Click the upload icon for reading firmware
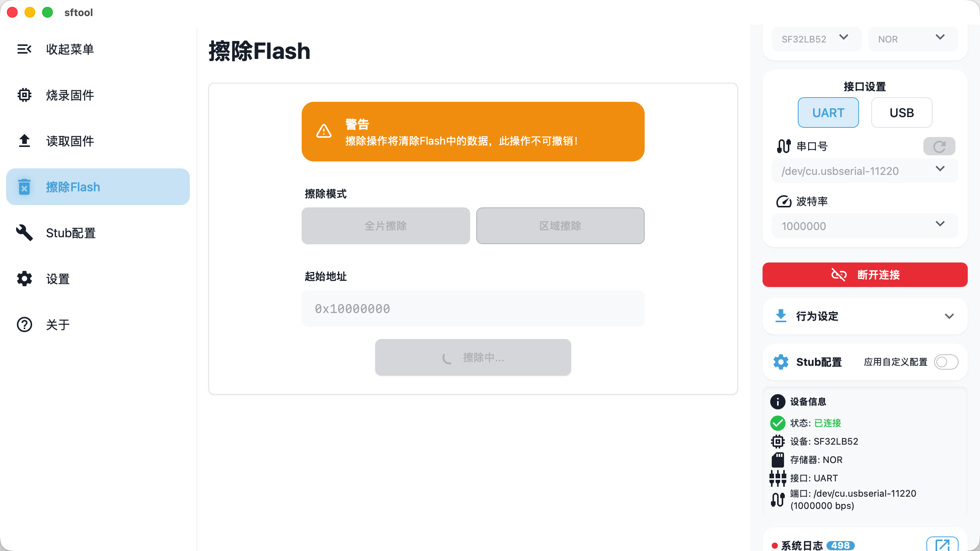 coord(24,141)
